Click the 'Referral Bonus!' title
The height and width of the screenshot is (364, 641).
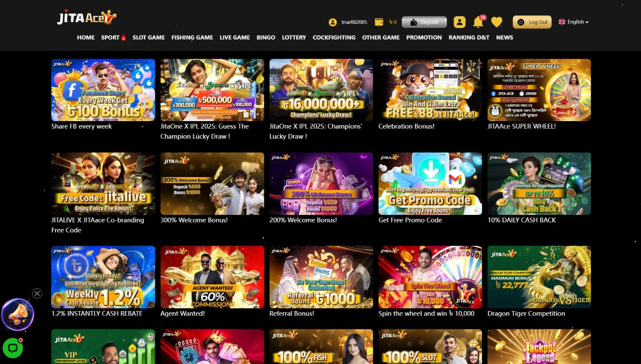[x=292, y=313]
